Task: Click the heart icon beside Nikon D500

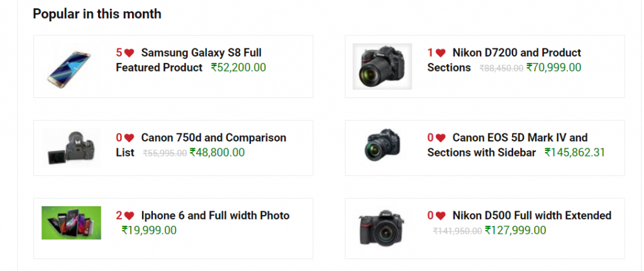Action: pos(440,216)
